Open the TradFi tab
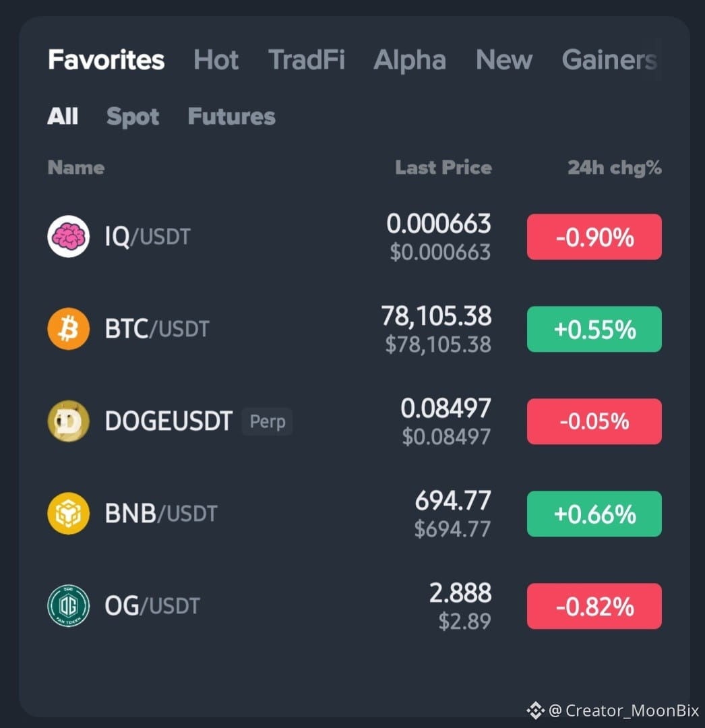The image size is (705, 728). (306, 60)
